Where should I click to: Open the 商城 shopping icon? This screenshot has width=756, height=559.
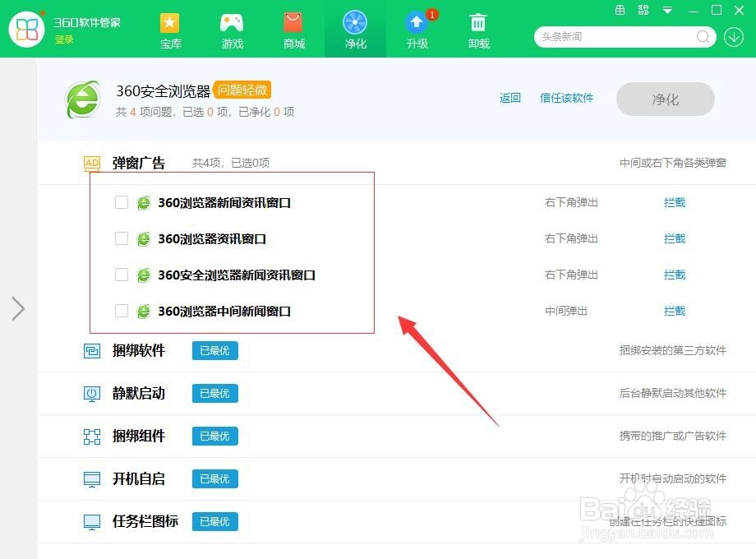293,24
